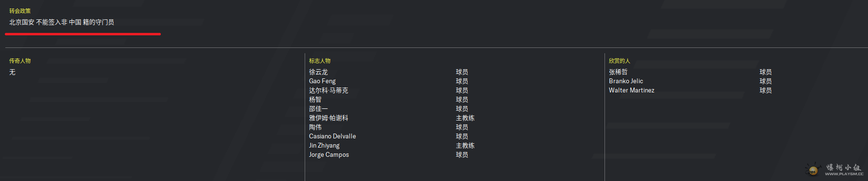Click the 标志人物 section heading

pyautogui.click(x=320, y=61)
